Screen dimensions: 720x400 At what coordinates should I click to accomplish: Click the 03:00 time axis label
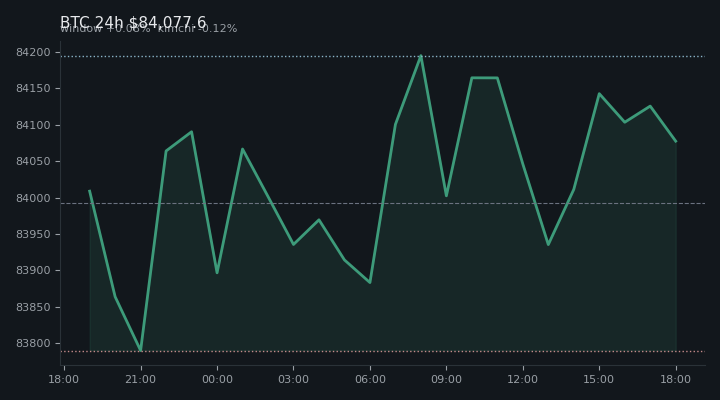(293, 379)
